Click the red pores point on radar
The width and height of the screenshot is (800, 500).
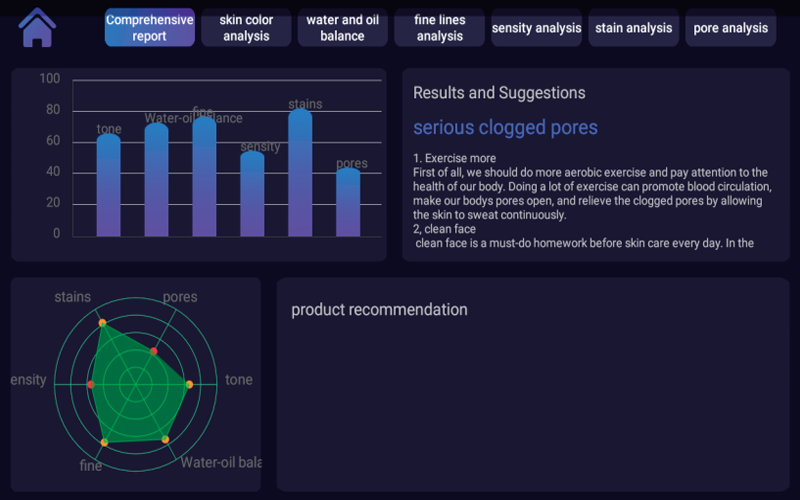click(154, 351)
